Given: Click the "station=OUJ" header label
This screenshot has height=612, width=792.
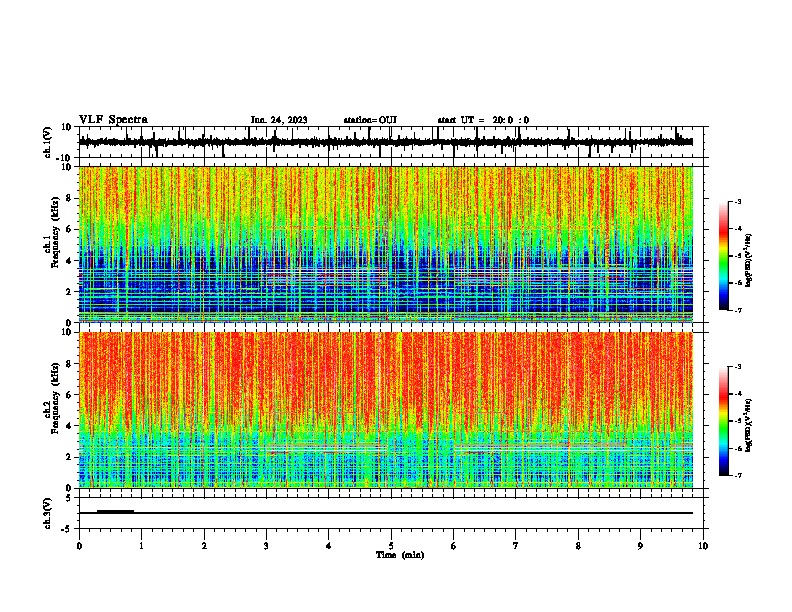Looking at the screenshot, I should tap(370, 120).
